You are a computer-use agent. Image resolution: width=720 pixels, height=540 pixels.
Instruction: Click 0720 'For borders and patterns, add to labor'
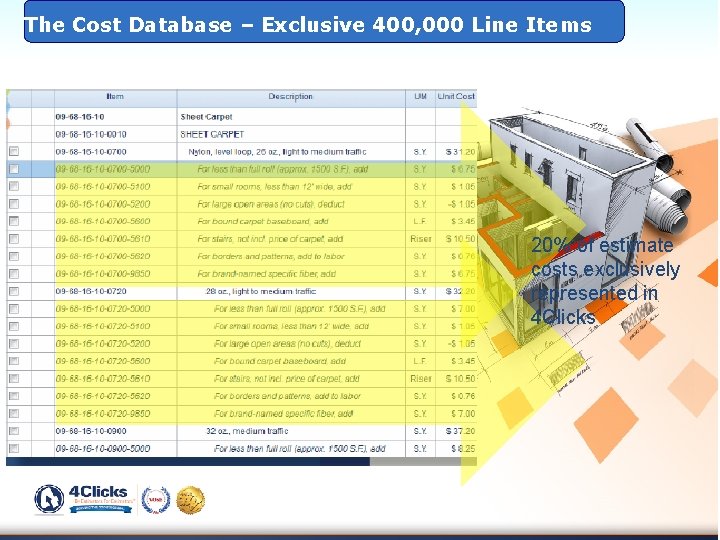pyautogui.click(x=287, y=396)
